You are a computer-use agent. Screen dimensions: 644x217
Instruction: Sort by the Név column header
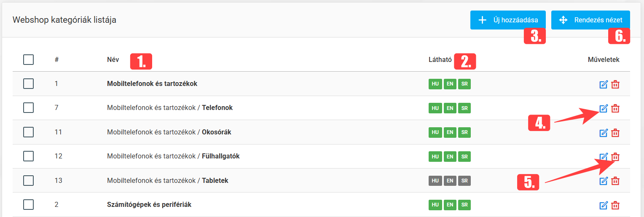point(113,60)
